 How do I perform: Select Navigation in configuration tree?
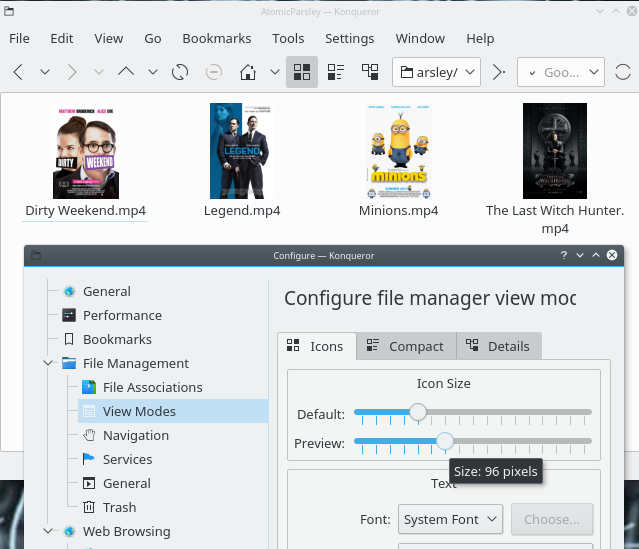[136, 435]
